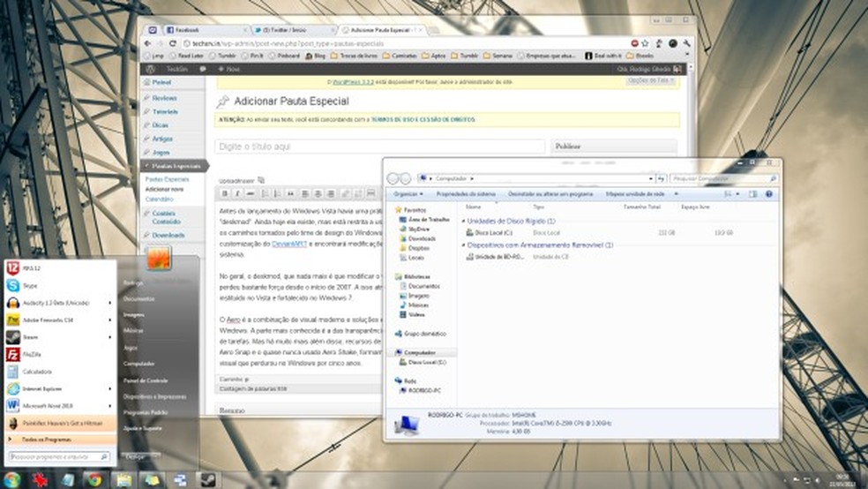This screenshot has width=868, height=489.
Task: Open the Organizar dropdown in Explorer
Action: tap(408, 194)
